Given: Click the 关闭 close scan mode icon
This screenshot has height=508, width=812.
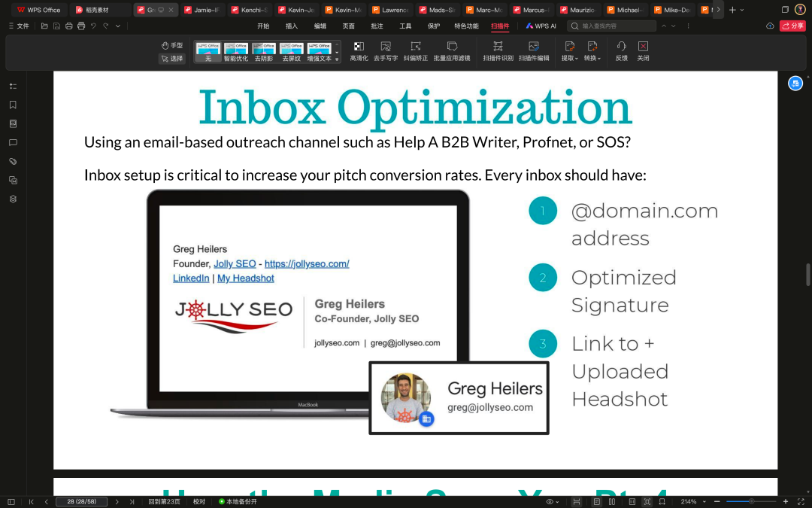Looking at the screenshot, I should (643, 51).
